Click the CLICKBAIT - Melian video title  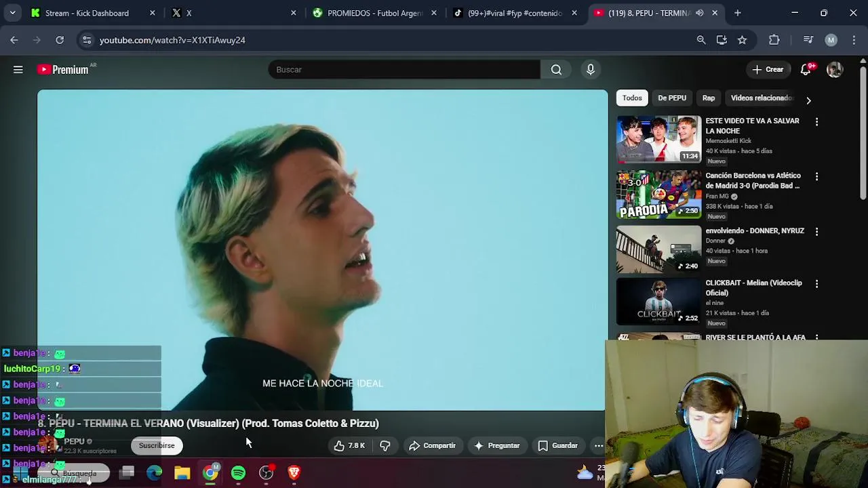click(x=753, y=288)
